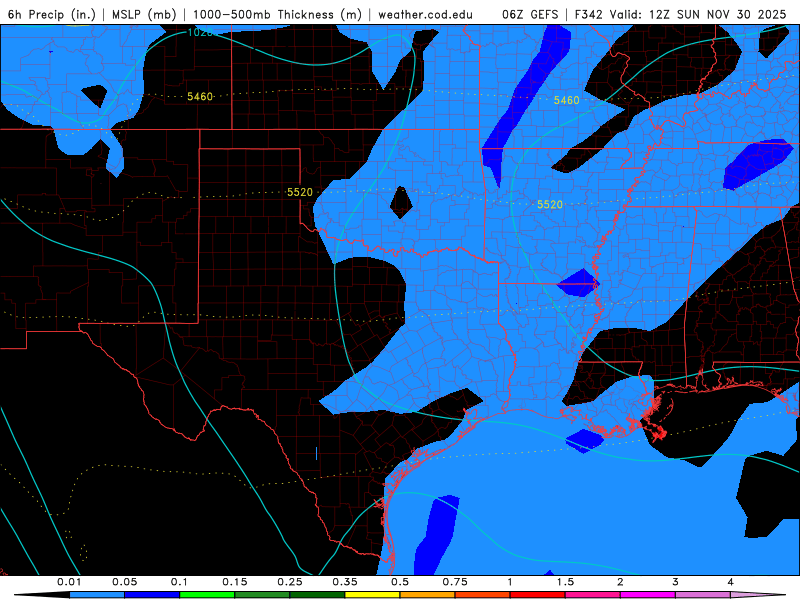
Task: Click the pink 1.5–2 legend swatch
Action: 593,595
